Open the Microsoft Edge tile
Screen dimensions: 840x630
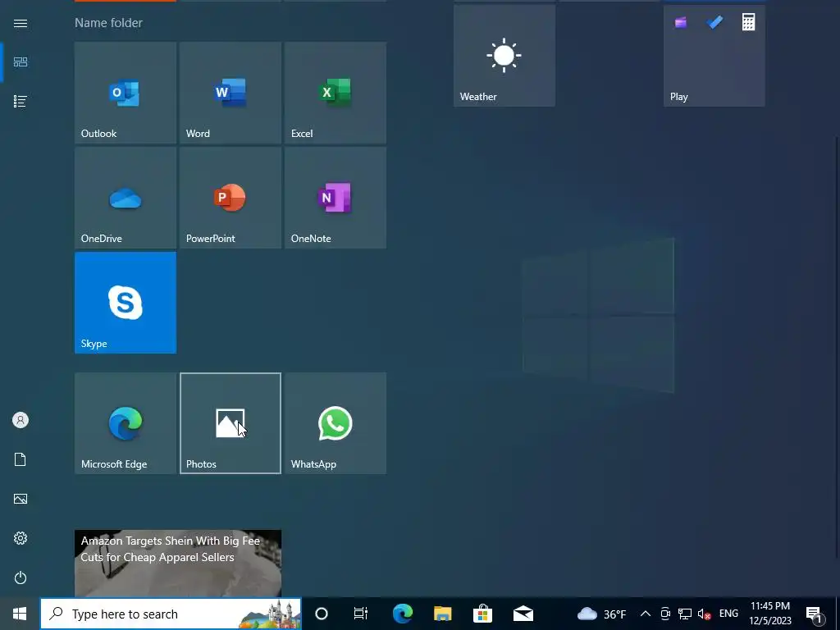(126, 423)
